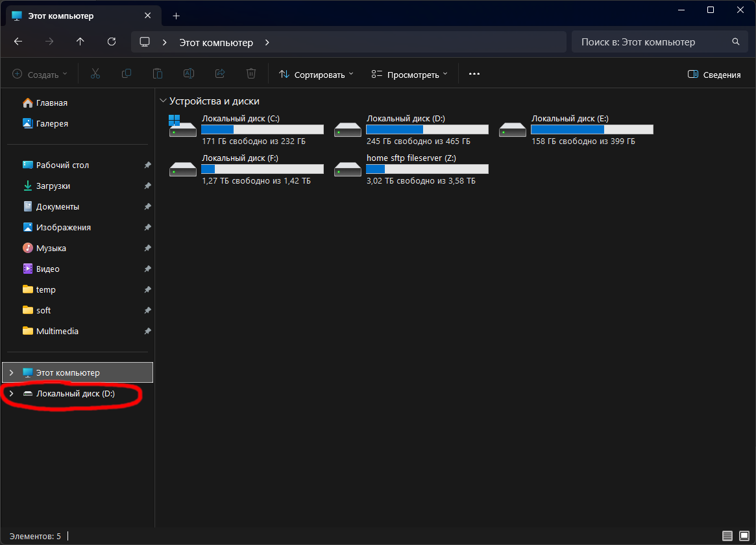
Task: Select the Local Disk (E:) drive icon
Action: tap(513, 129)
